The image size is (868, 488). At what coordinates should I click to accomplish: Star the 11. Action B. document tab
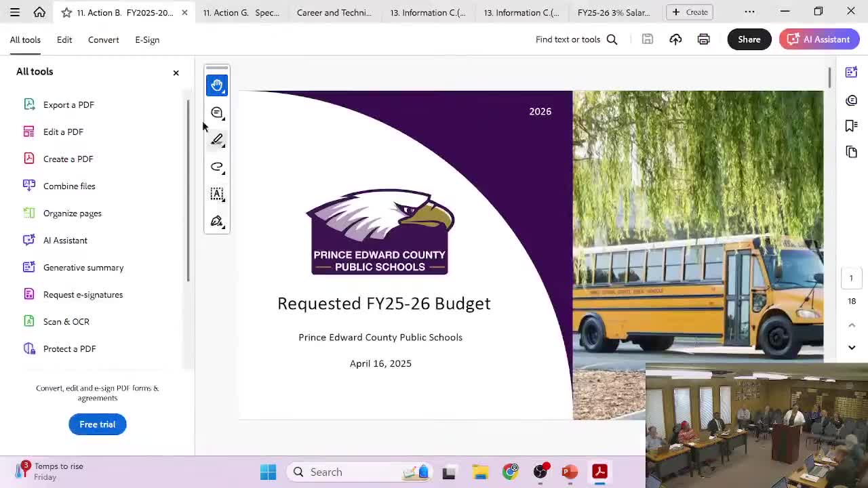pyautogui.click(x=66, y=12)
